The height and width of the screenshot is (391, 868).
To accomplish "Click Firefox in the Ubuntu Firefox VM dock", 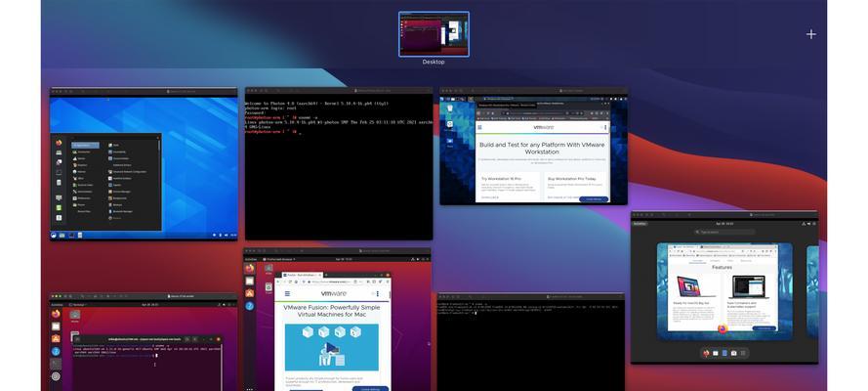I will coord(250,269).
